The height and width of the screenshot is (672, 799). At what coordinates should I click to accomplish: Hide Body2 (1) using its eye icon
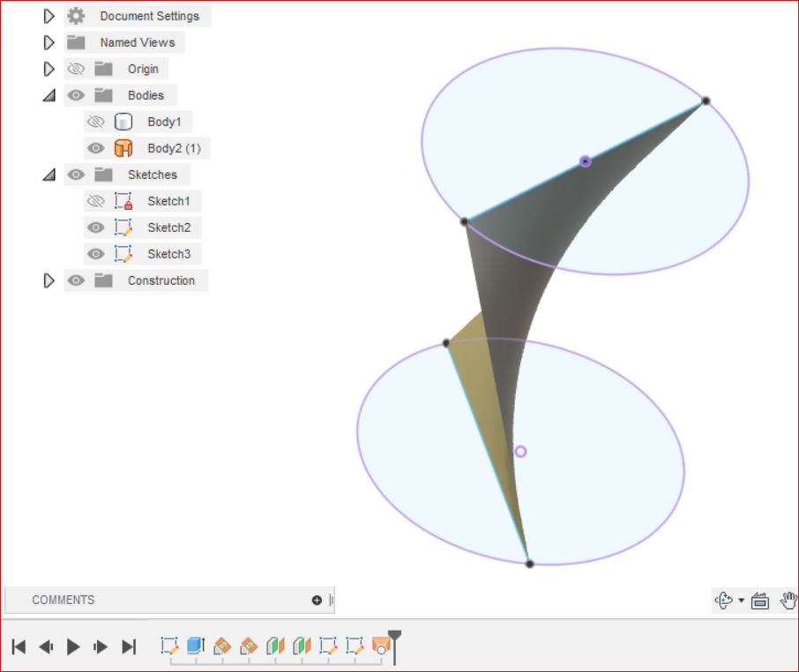[96, 148]
